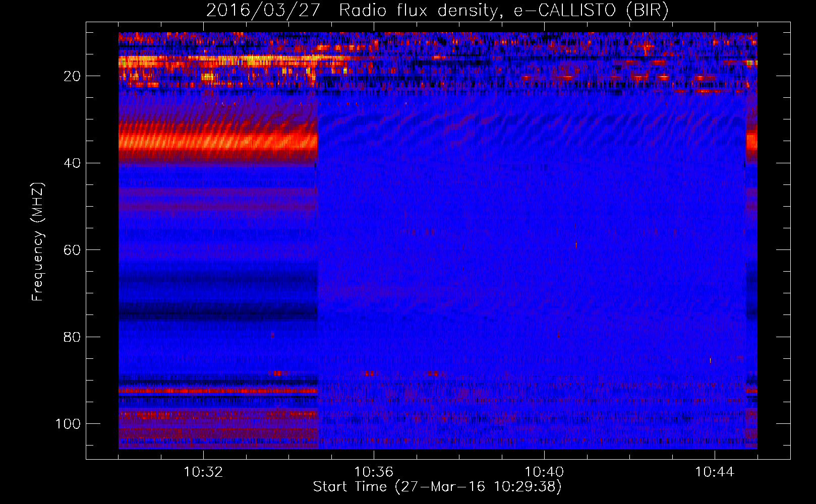
Task: Select the 'Frequency (MHZ)' y-axis label
Action: point(38,242)
